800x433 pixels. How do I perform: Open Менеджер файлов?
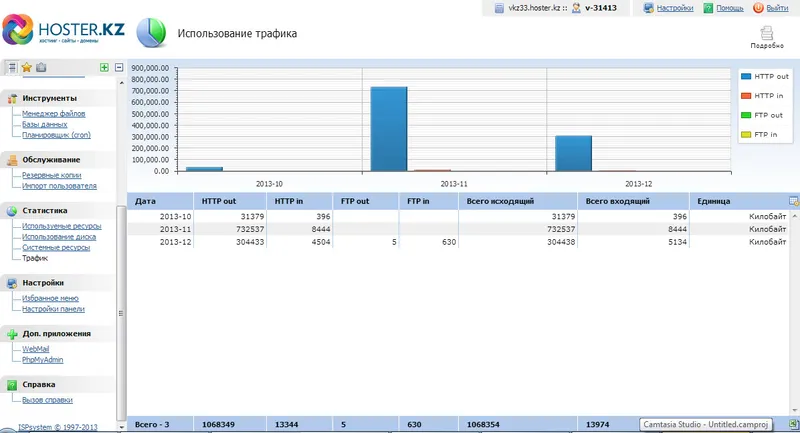[x=54, y=114]
